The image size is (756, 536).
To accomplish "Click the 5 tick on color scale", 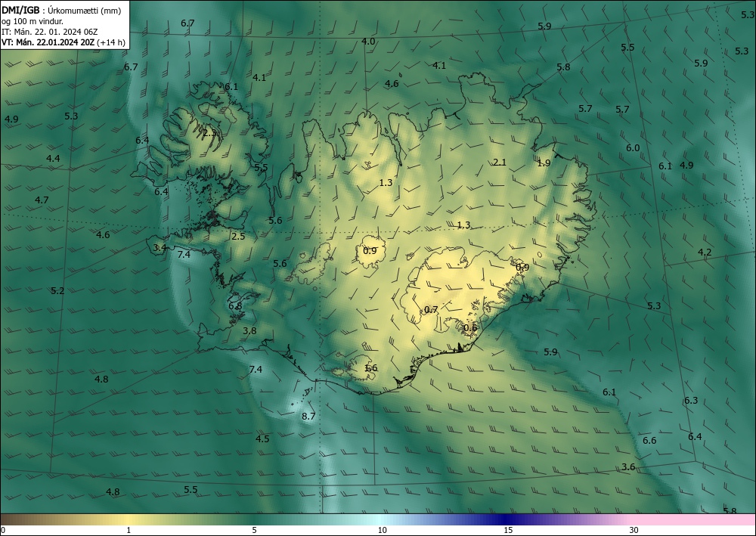I will pos(254,530).
